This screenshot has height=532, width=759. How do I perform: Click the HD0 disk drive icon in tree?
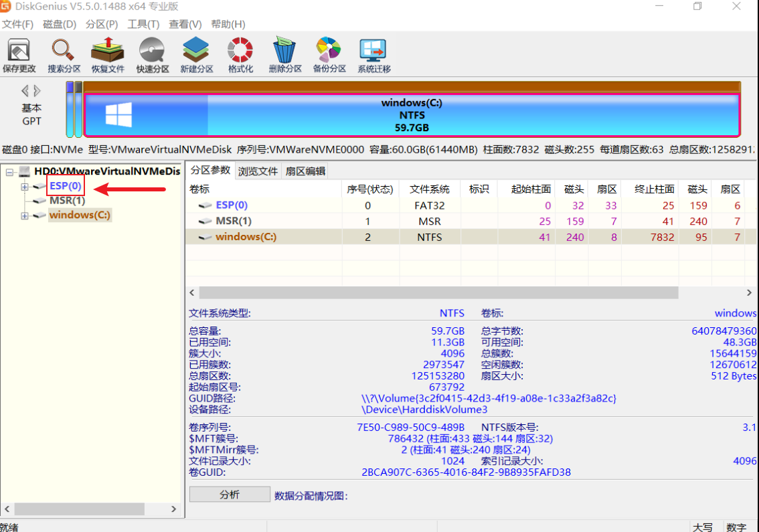[x=25, y=171]
